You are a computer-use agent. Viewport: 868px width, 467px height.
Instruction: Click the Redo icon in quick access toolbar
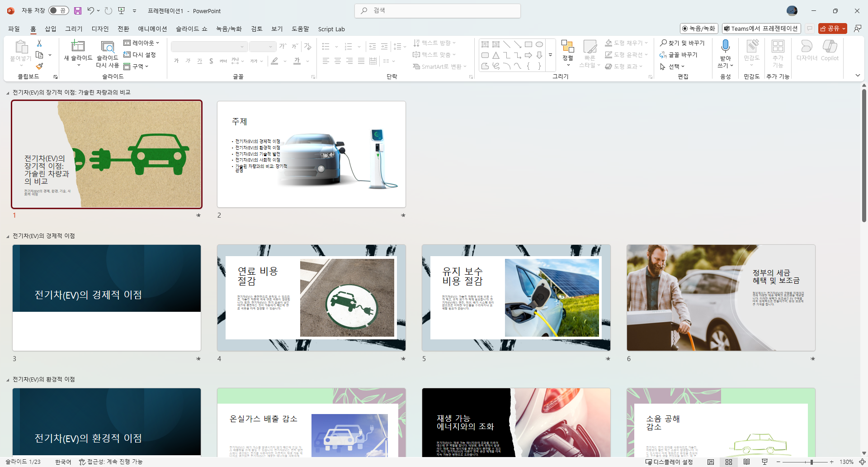point(108,10)
